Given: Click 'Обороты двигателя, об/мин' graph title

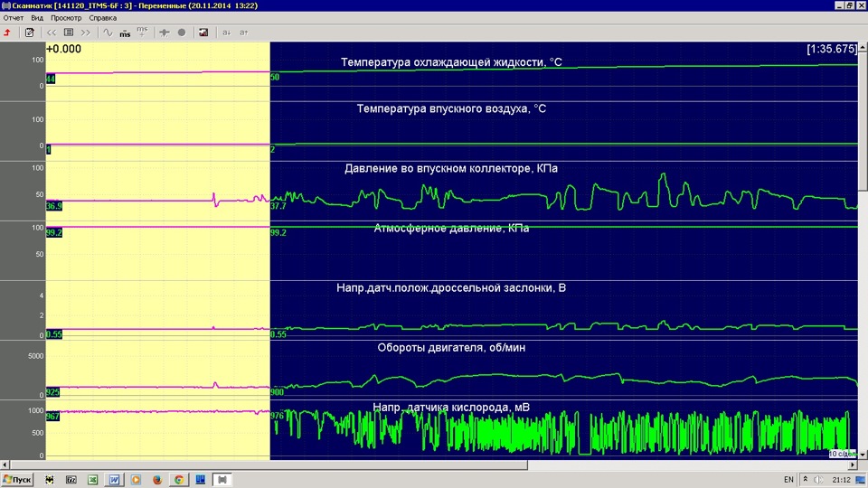Looking at the screenshot, I should click(x=451, y=347).
